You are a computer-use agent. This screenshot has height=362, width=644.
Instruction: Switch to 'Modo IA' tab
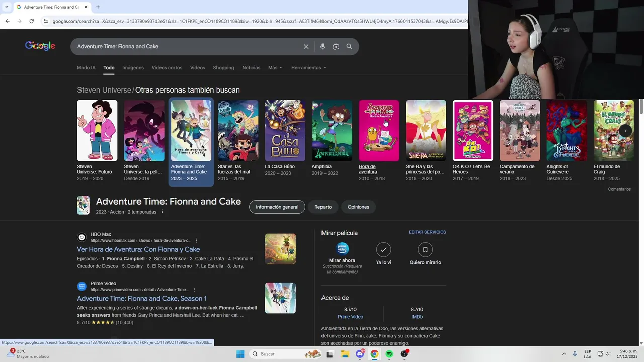[86, 68]
